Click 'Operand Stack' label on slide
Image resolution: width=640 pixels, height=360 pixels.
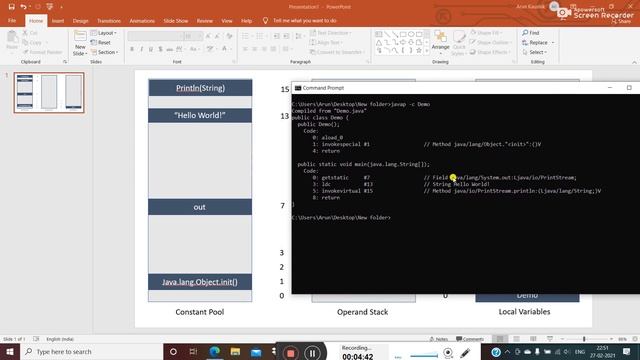[x=362, y=312]
